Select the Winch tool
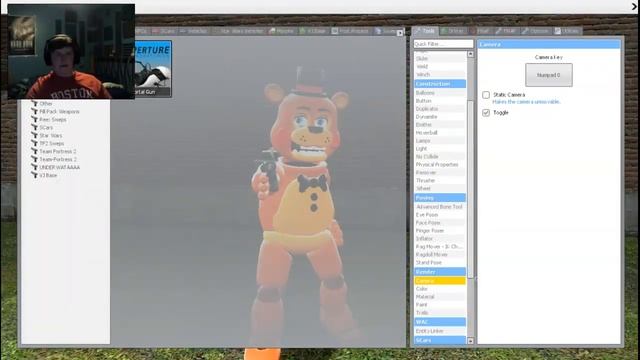 pyautogui.click(x=440, y=75)
